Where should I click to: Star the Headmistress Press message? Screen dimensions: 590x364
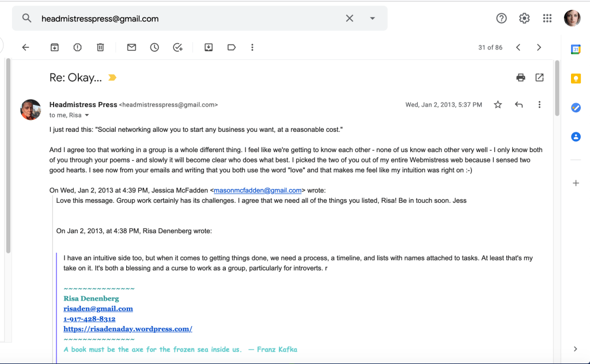coord(498,105)
